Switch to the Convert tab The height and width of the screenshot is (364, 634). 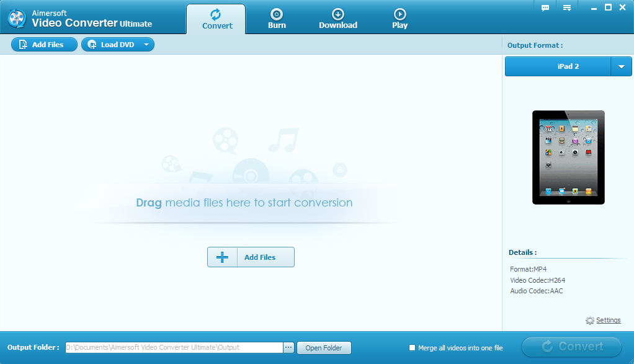(x=216, y=19)
